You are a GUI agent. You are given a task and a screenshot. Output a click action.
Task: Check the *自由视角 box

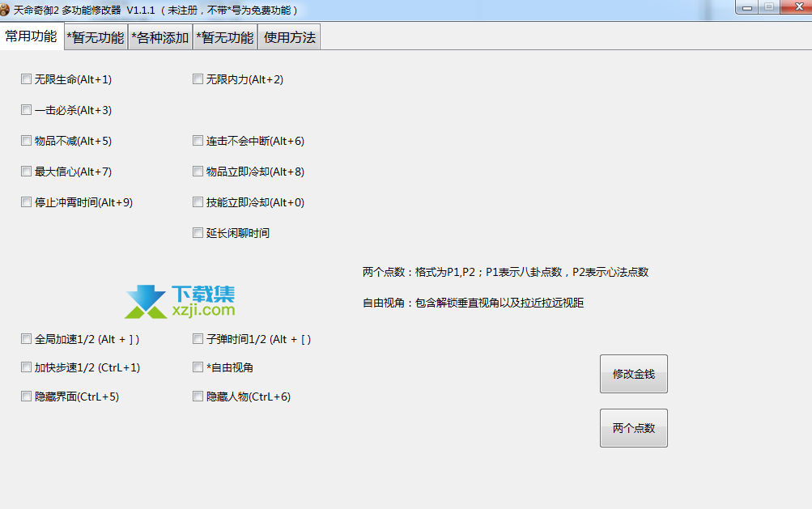click(x=198, y=367)
